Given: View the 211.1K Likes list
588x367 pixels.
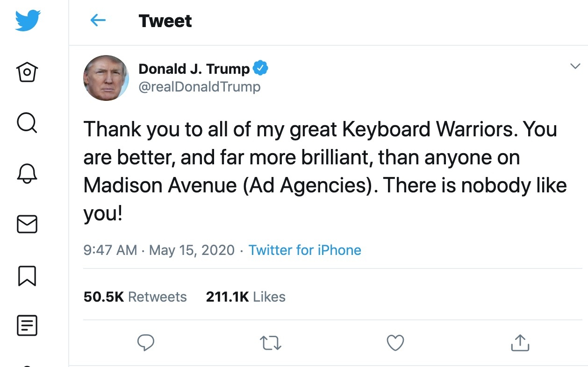Looking at the screenshot, I should (245, 297).
